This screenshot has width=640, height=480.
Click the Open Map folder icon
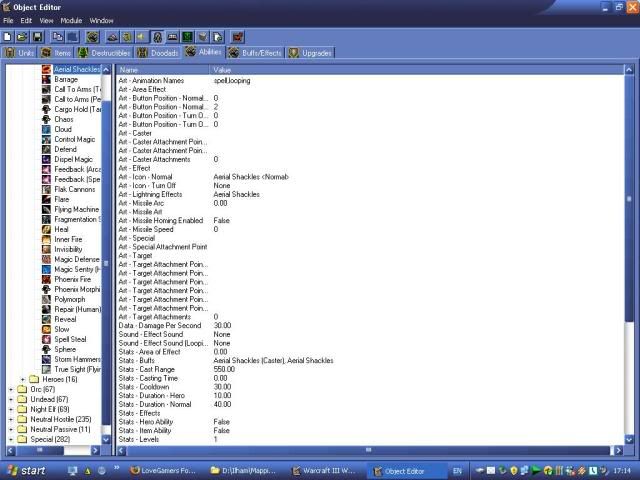pyautogui.click(x=22, y=37)
